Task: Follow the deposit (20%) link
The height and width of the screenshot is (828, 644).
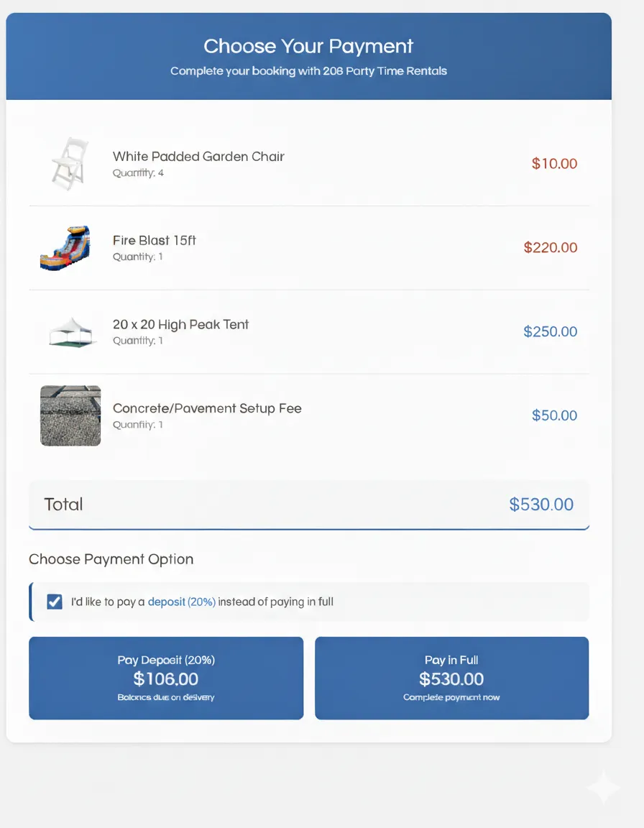Action: (x=181, y=602)
